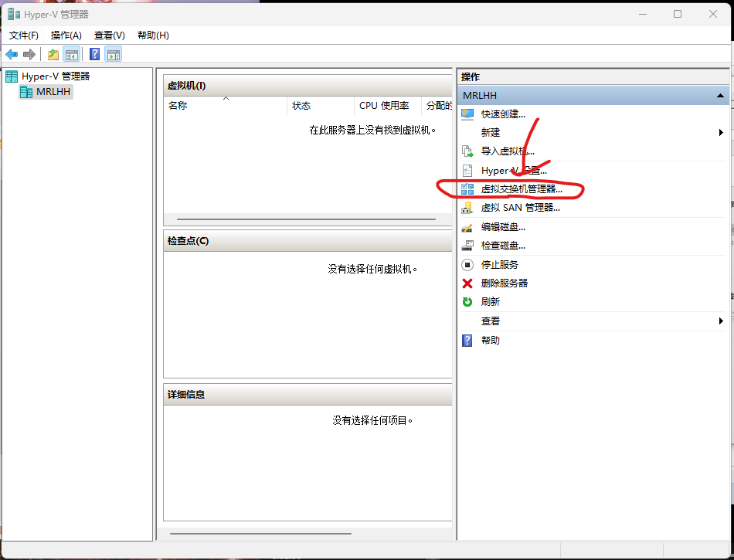Click 帮助 action label
The height and width of the screenshot is (560, 734).
pos(490,340)
